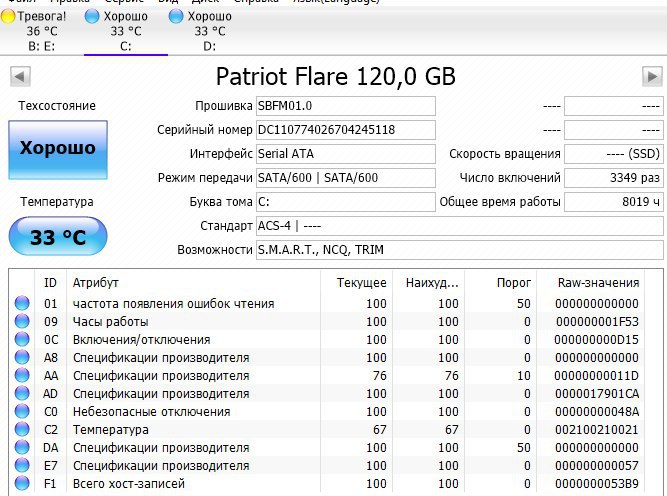Click the serial number field DC110774026704245118
The image size is (667, 496).
click(346, 130)
